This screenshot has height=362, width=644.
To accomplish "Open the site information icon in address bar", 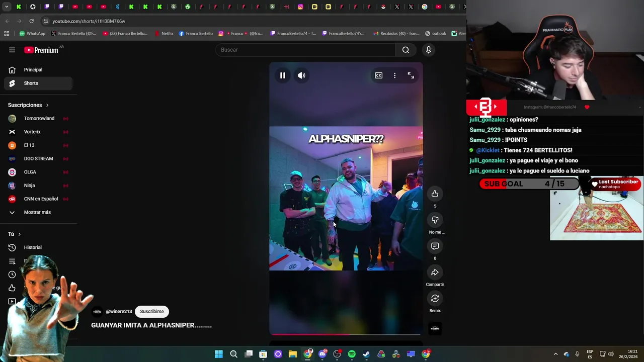I will pyautogui.click(x=46, y=21).
